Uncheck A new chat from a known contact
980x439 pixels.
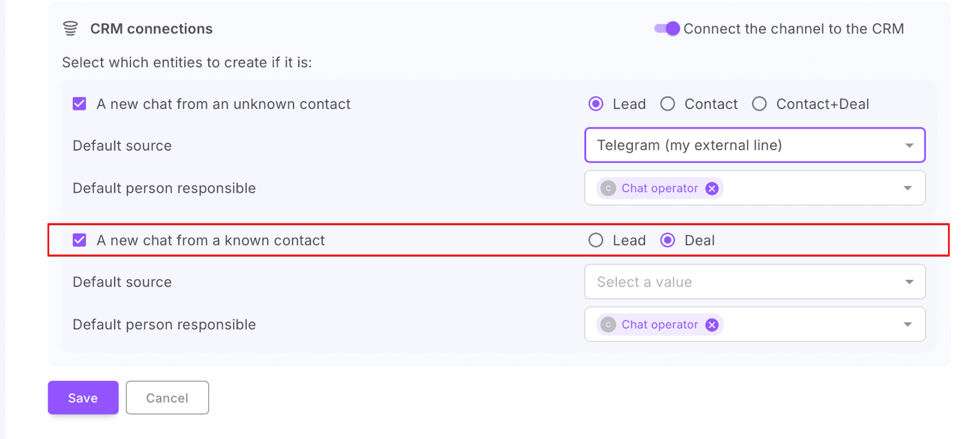[80, 241]
